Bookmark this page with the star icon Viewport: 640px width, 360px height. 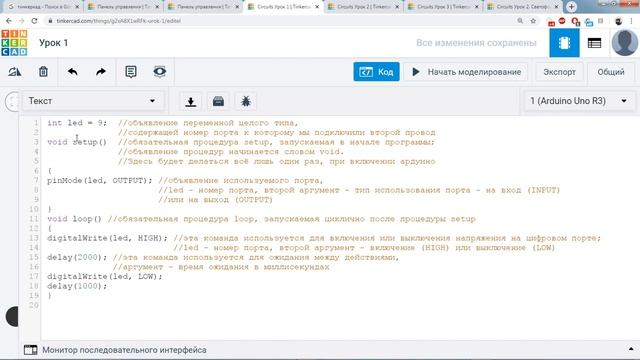pyautogui.click(x=533, y=21)
